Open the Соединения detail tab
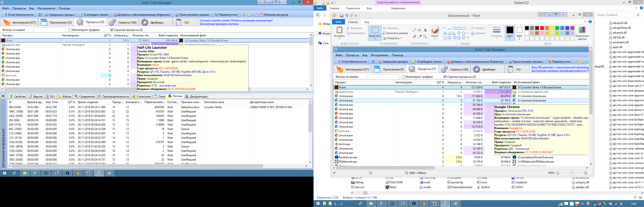Viewport: 644px width, 207px height. point(84,96)
